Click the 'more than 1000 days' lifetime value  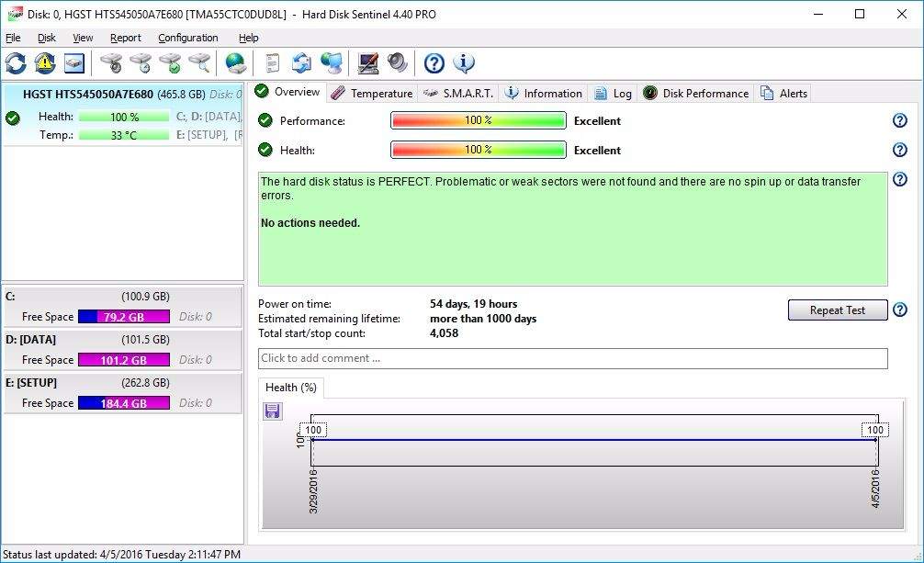pos(482,319)
